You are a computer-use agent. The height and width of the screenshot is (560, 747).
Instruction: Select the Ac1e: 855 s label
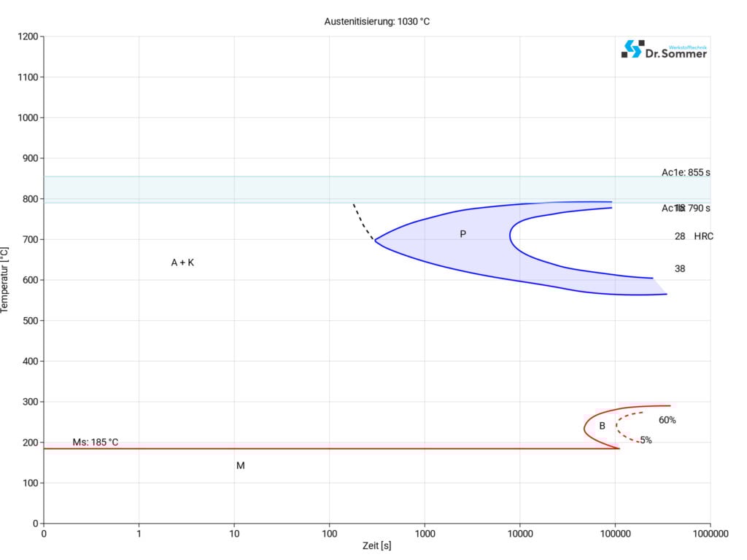click(686, 173)
